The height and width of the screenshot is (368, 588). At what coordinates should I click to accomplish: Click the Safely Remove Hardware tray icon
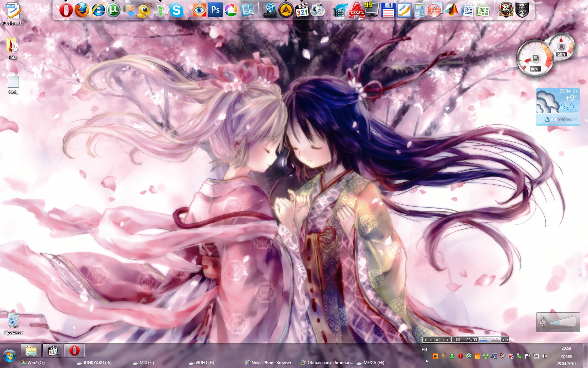[x=519, y=356]
